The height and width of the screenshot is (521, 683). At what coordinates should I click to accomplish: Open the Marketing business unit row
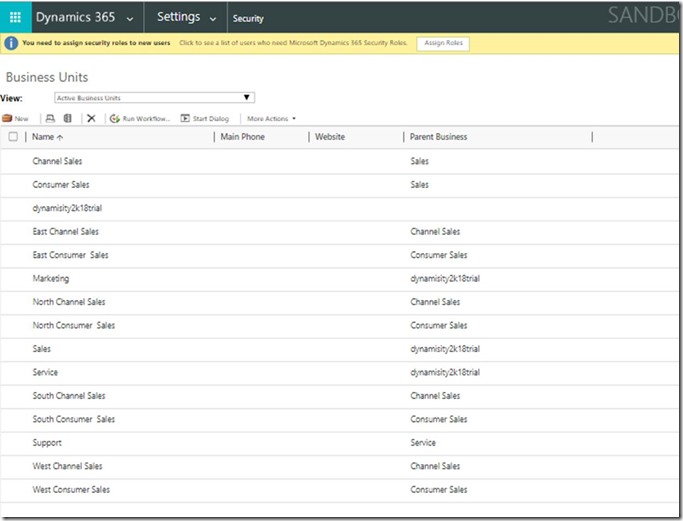click(51, 279)
